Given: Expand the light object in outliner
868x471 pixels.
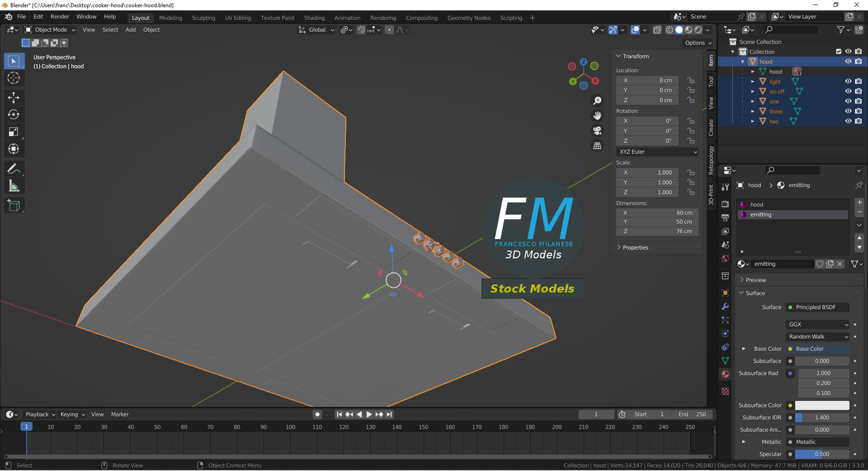Looking at the screenshot, I should coord(753,82).
